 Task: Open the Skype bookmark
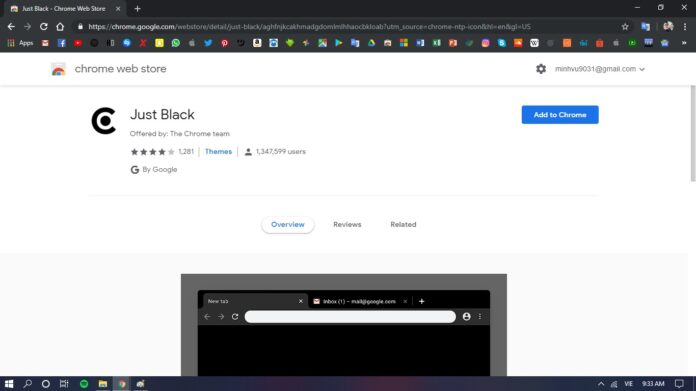pos(502,43)
